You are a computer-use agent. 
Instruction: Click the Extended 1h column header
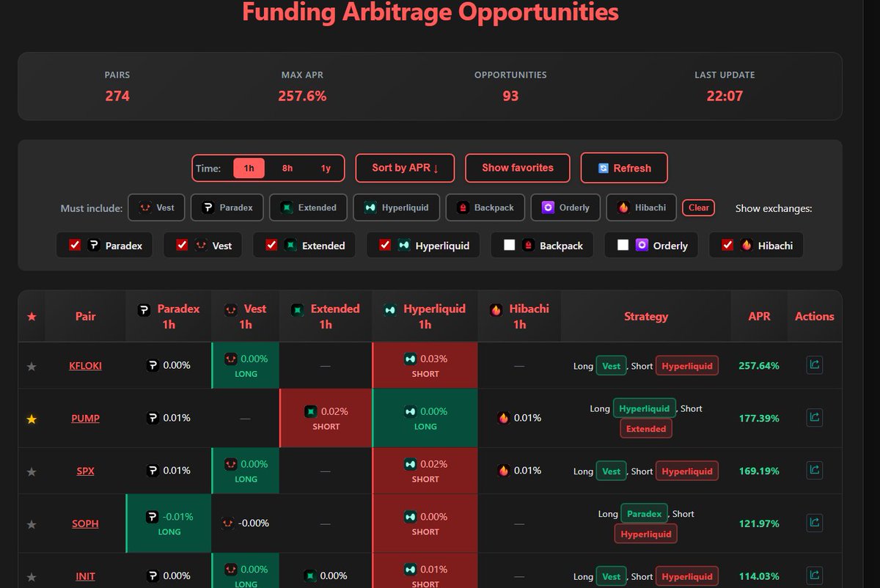[326, 317]
